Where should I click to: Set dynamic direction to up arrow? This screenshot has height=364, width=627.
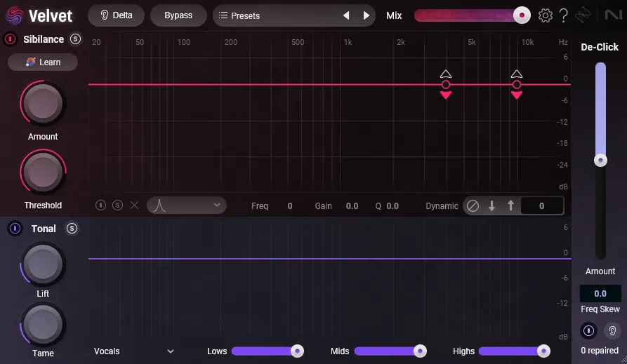510,205
